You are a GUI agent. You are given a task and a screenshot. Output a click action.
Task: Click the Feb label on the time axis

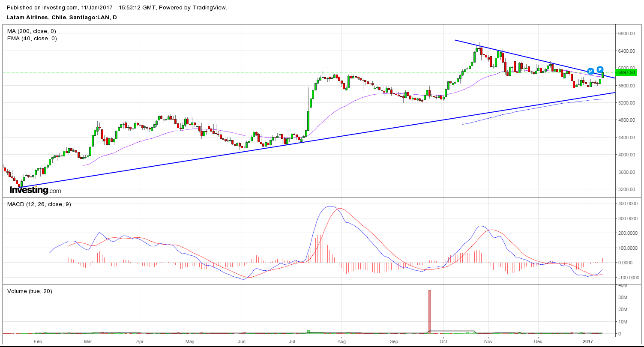38,342
